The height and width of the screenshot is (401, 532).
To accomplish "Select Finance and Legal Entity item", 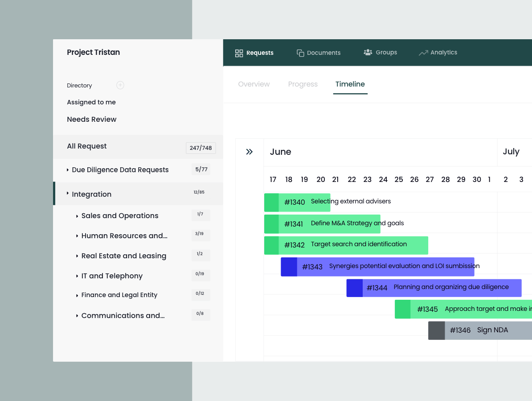I will [119, 295].
